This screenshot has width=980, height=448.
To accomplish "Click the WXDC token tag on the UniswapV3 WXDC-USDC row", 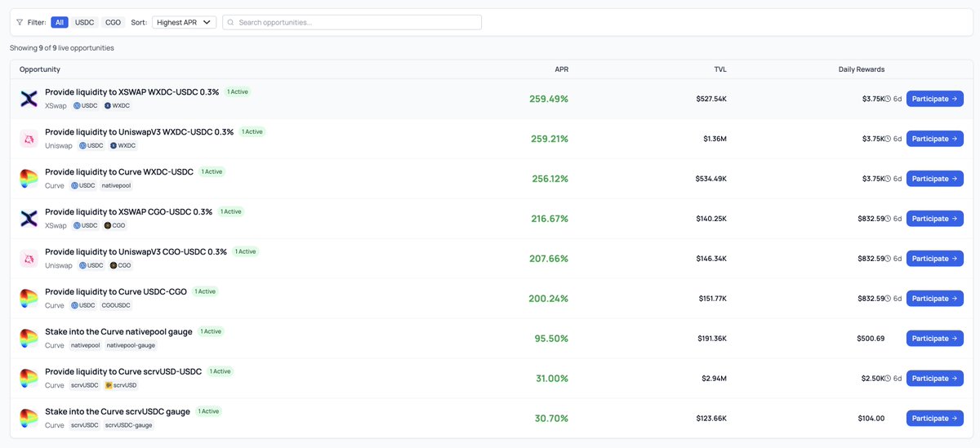I will point(122,146).
